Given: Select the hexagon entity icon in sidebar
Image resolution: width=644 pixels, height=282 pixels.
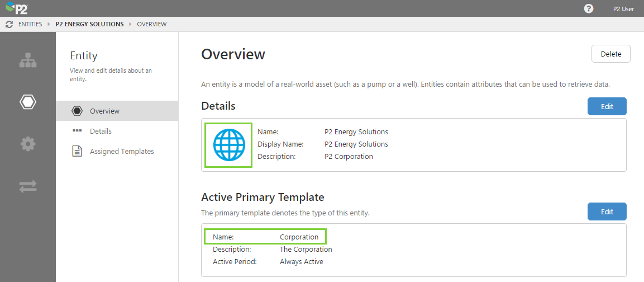Looking at the screenshot, I should 27,102.
